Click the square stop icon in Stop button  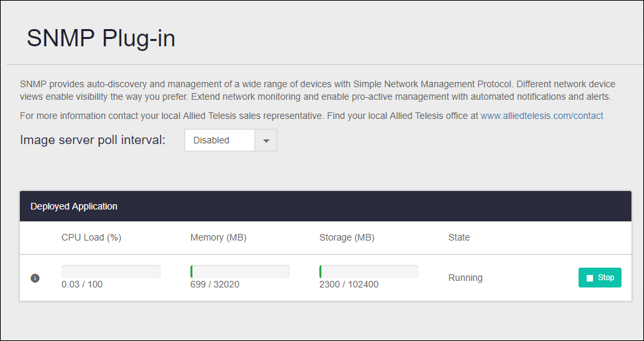[x=589, y=278]
